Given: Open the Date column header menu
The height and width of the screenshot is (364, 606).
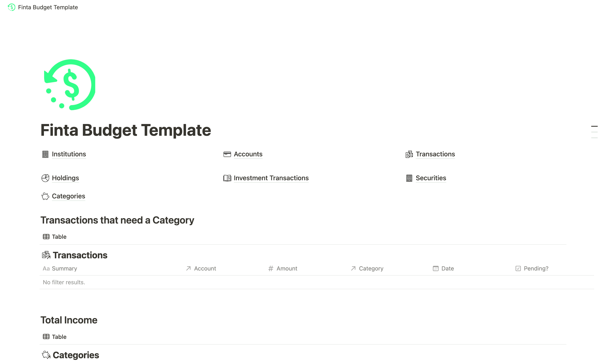Looking at the screenshot, I should point(447,268).
